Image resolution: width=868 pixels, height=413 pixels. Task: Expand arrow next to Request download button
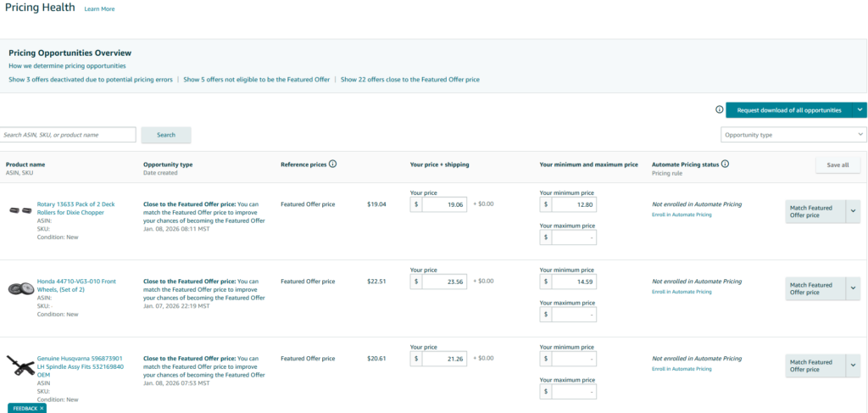click(860, 110)
